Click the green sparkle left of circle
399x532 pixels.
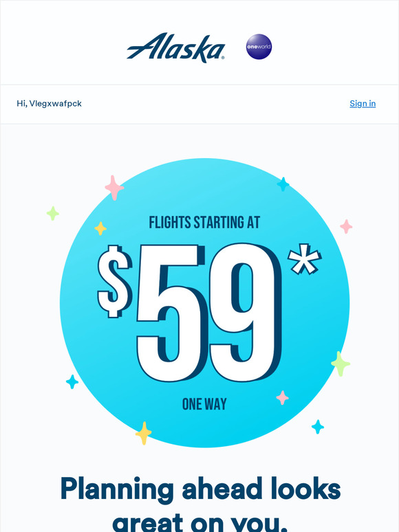coord(53,213)
